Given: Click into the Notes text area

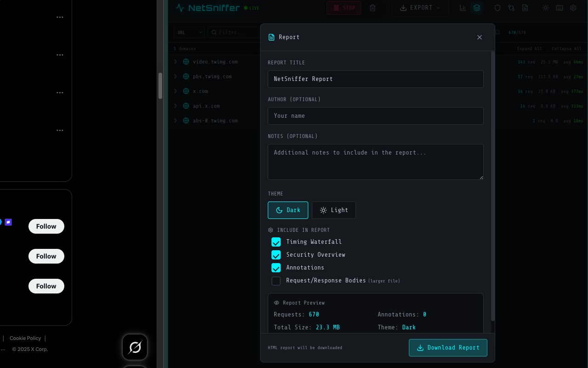Looking at the screenshot, I should [376, 162].
